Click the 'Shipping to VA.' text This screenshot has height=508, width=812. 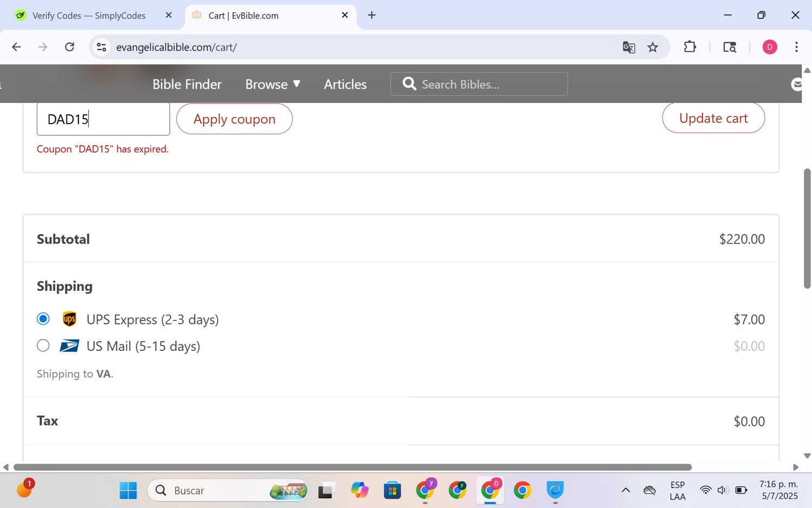point(75,374)
